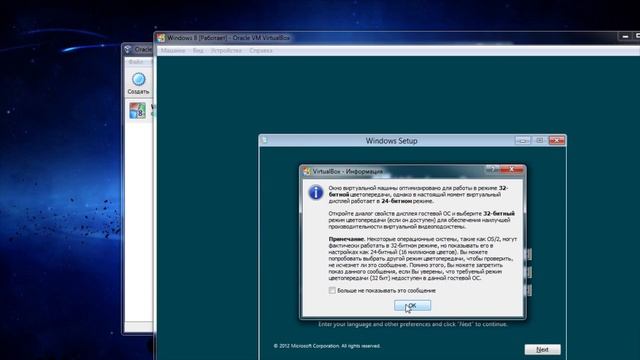Open the Вид menu in VirtualBox window
Screen dimensions: 640x360
tap(198, 51)
